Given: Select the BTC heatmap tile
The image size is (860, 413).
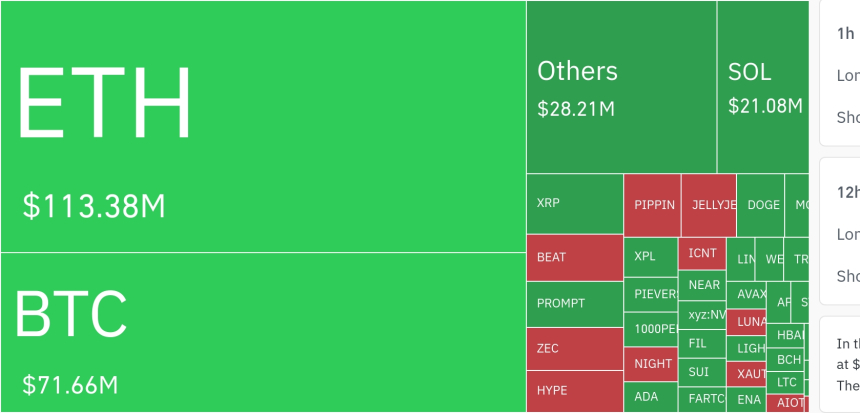Looking at the screenshot, I should click(263, 332).
